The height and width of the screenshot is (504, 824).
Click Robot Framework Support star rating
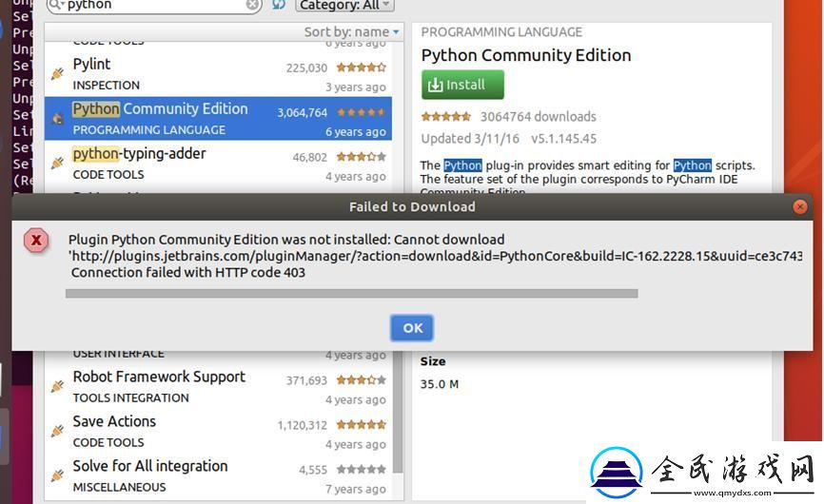coord(362,379)
